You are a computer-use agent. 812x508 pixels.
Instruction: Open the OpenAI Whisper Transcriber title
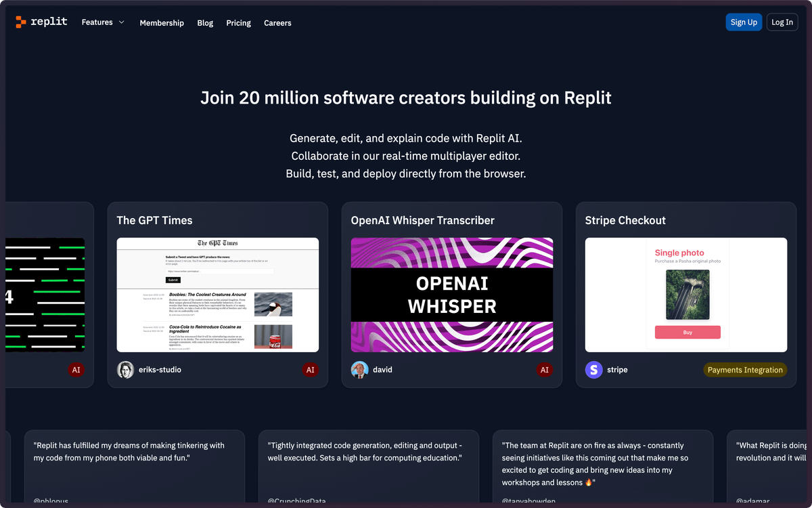click(422, 220)
